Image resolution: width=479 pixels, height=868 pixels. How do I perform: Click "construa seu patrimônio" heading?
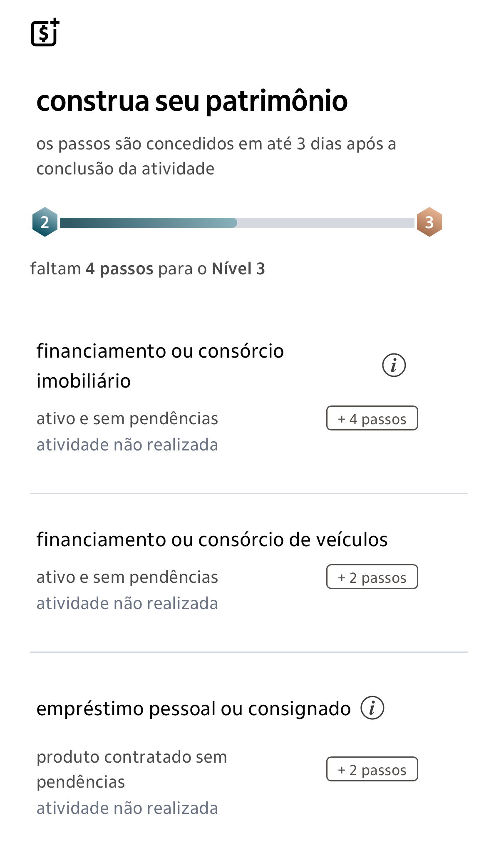tap(192, 101)
